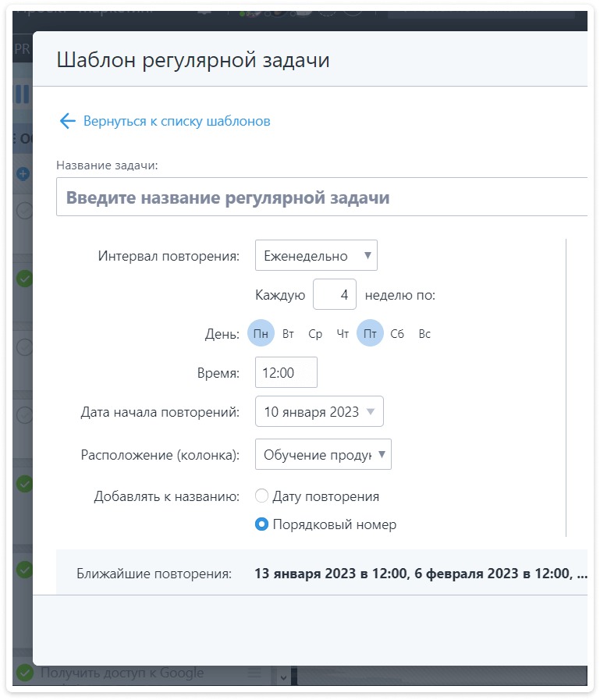Screen dimensions: 600x700
Task: Expand the '10 января 2023' start date dropdown
Action: click(319, 412)
